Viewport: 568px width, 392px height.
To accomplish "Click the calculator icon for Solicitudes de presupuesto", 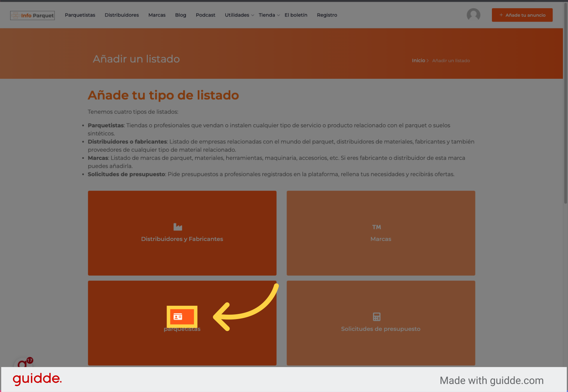I will [376, 317].
